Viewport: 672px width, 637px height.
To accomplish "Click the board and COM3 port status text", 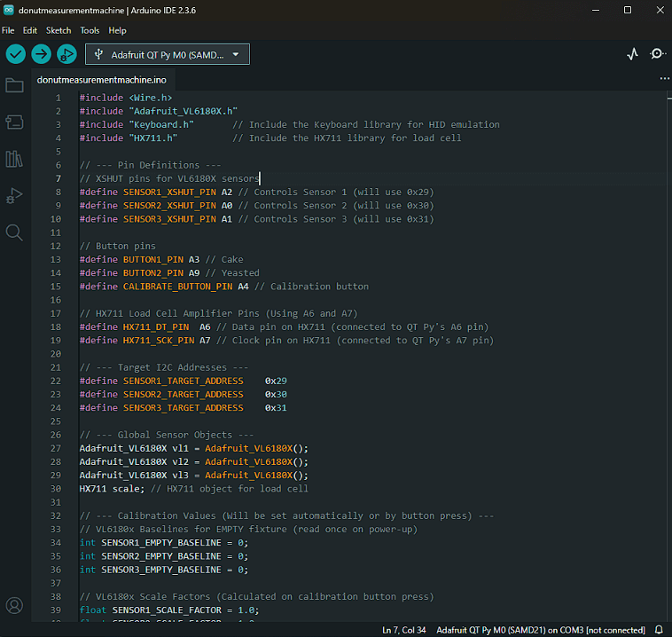I will 541,630.
